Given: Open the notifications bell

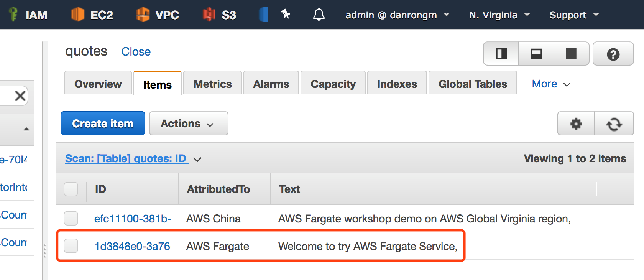Looking at the screenshot, I should [x=319, y=15].
